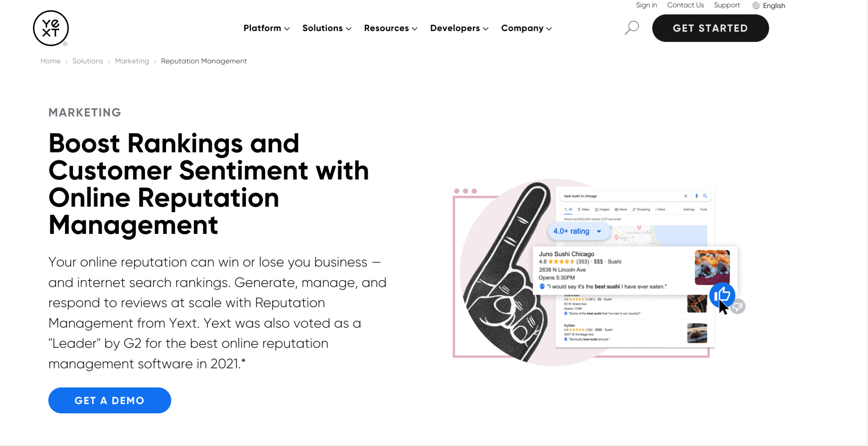
Task: Click the Yext circular logo
Action: [x=50, y=28]
